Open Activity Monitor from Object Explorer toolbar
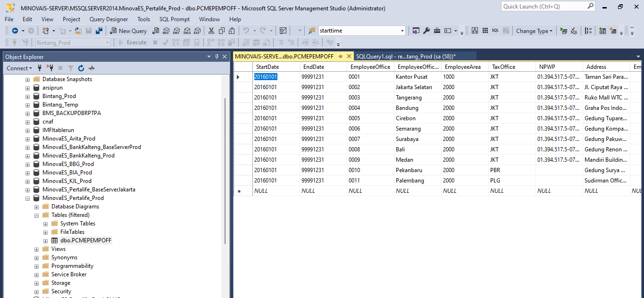The image size is (644, 298). 92,68
